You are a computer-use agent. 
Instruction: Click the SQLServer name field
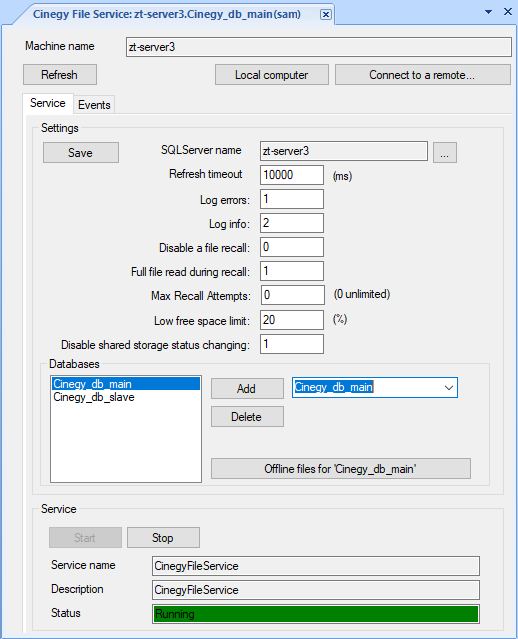click(344, 151)
